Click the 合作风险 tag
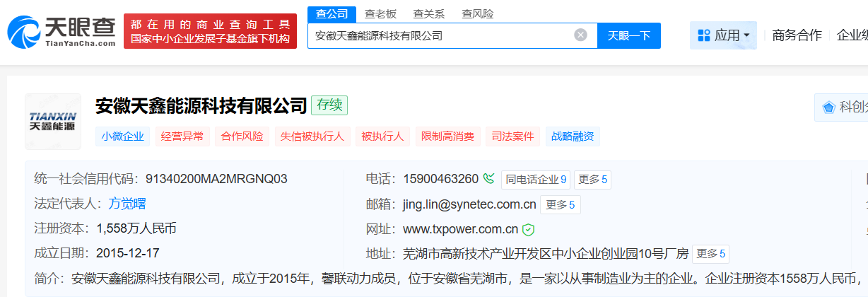Viewport: 868px width, 297px height. 242,136
